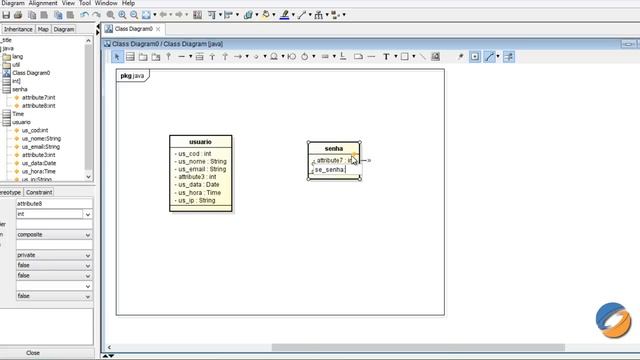Switch to the Constraint tab

point(39,192)
